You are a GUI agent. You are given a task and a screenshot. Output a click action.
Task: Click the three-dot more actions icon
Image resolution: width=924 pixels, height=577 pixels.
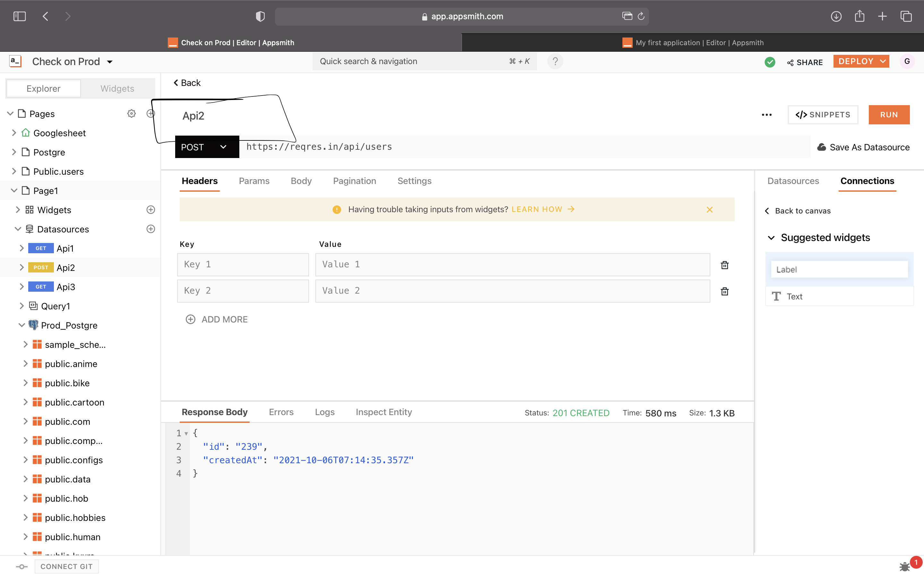click(x=766, y=115)
